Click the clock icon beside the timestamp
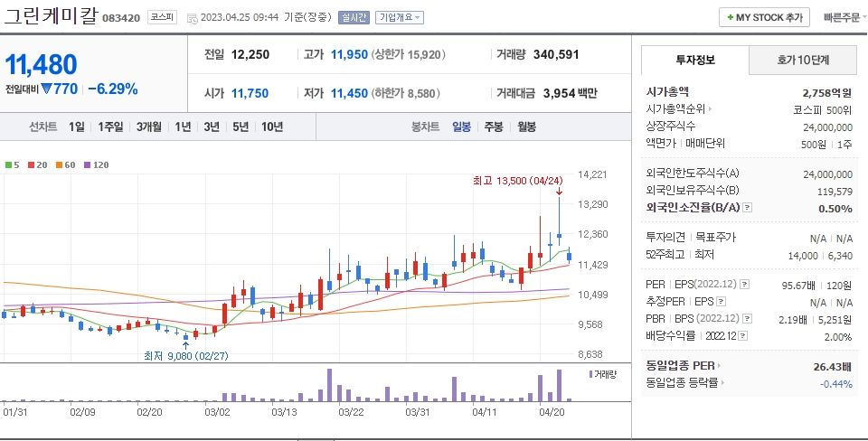Image resolution: width=868 pixels, height=441 pixels. [x=192, y=18]
